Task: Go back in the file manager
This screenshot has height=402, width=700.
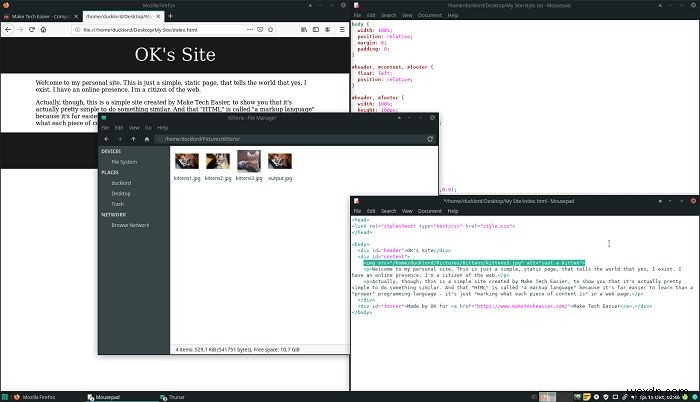Action: [x=106, y=139]
